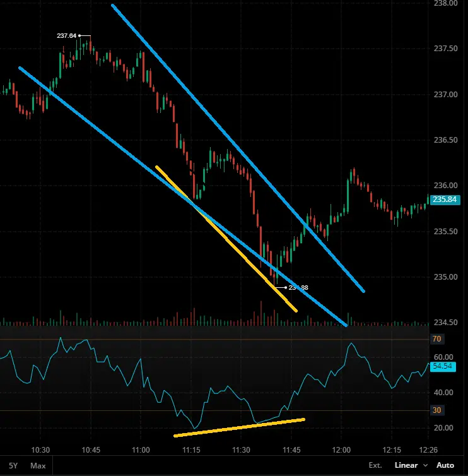468x476 pixels.
Task: Click the chevron next to Linear
Action: tap(425, 465)
